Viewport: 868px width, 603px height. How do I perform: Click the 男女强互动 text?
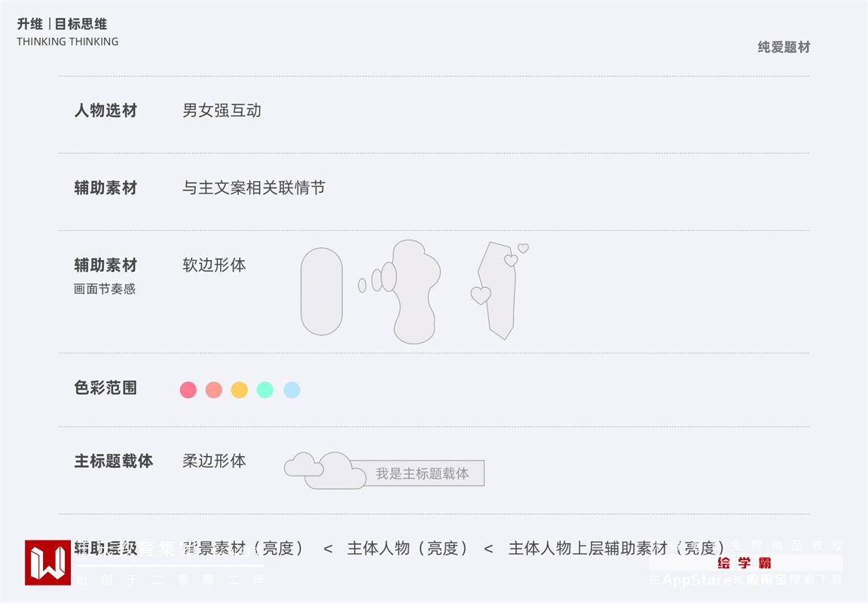222,111
